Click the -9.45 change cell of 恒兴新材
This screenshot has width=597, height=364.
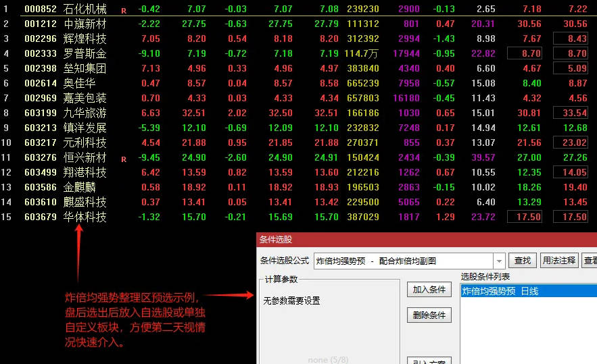pyautogui.click(x=149, y=157)
